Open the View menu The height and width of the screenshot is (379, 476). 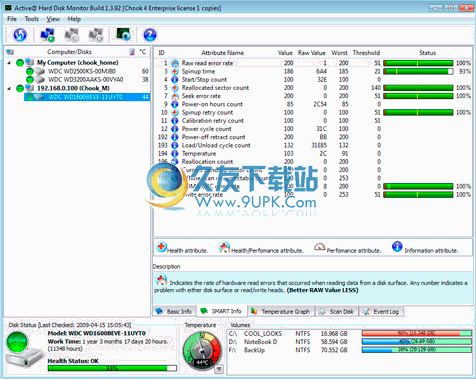click(x=53, y=19)
